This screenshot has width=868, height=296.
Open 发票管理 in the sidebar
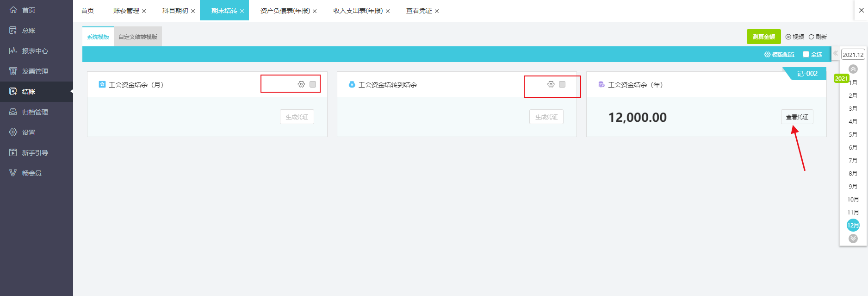35,71
